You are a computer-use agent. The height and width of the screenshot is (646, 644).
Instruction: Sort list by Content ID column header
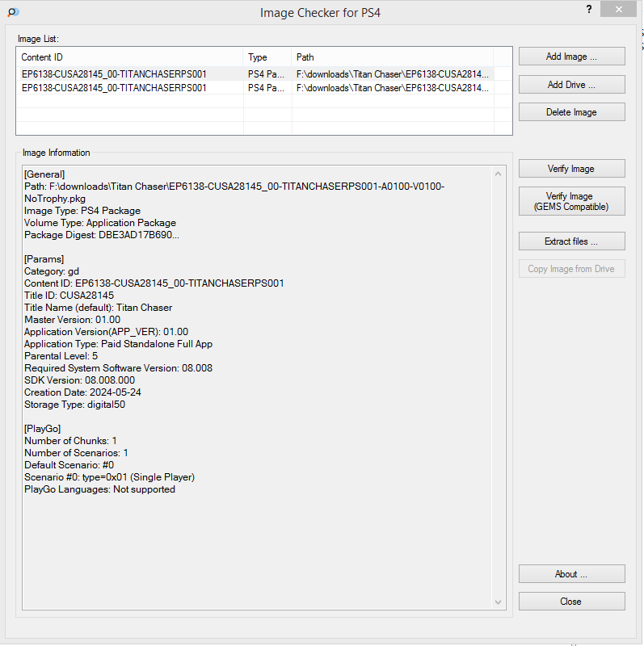pos(129,57)
